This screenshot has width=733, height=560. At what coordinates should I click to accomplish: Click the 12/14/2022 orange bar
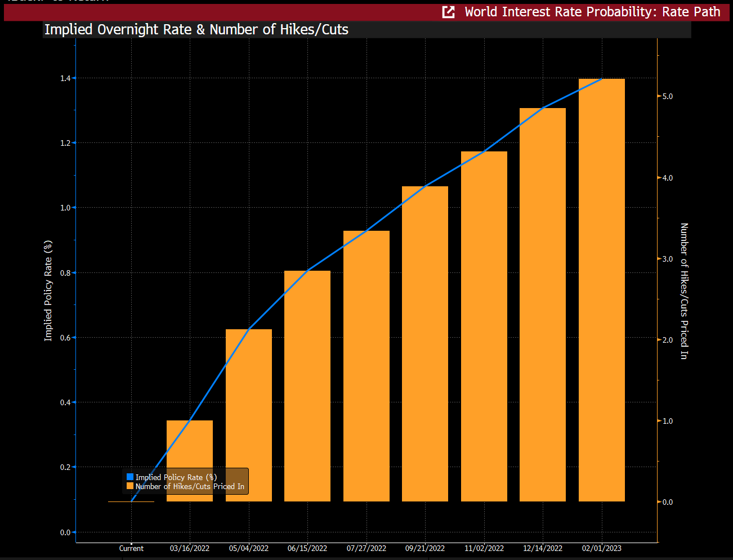click(543, 304)
